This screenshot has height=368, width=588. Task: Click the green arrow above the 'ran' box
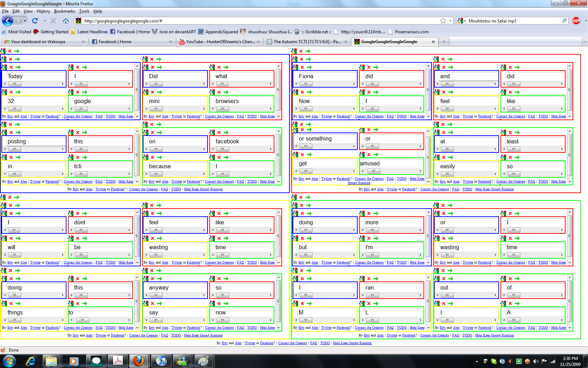click(376, 279)
